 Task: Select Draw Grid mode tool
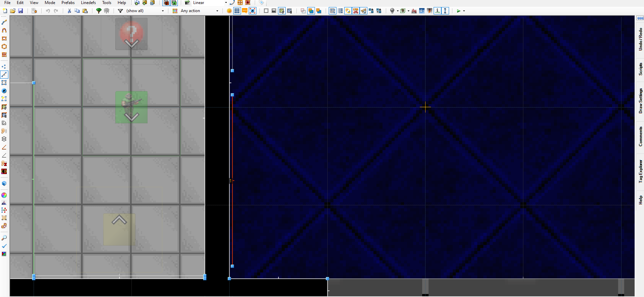point(4,54)
